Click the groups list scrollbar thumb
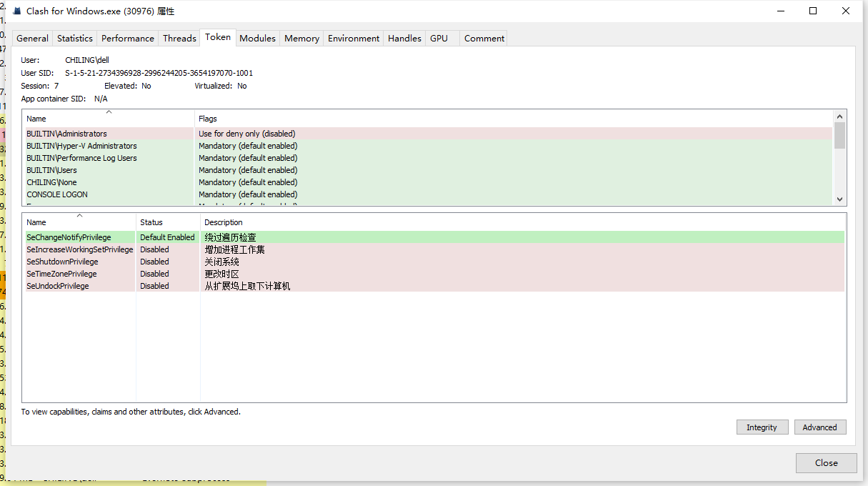Screen dimensions: 868x486 tap(840, 135)
